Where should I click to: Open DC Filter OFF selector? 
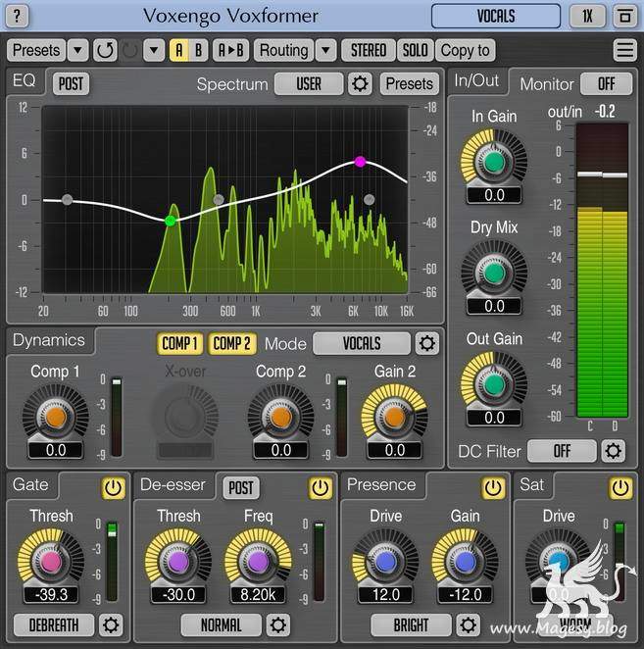click(562, 451)
